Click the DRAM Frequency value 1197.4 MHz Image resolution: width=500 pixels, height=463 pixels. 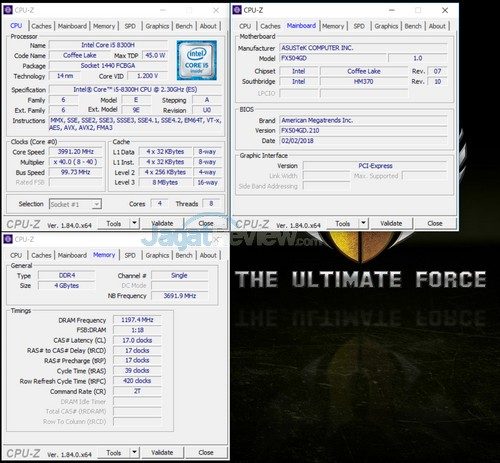tap(137, 320)
